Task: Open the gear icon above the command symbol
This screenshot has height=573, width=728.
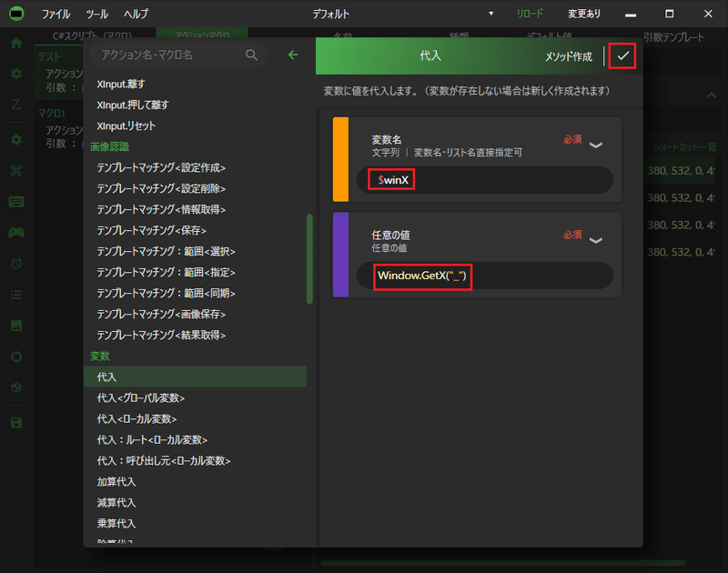Action: (x=16, y=139)
